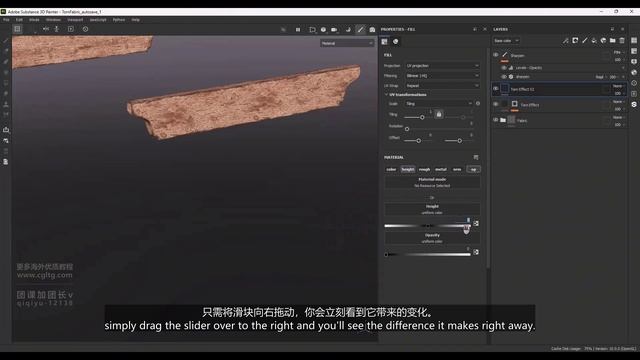
Task: Toggle the nrm channel button
Action: 457,169
